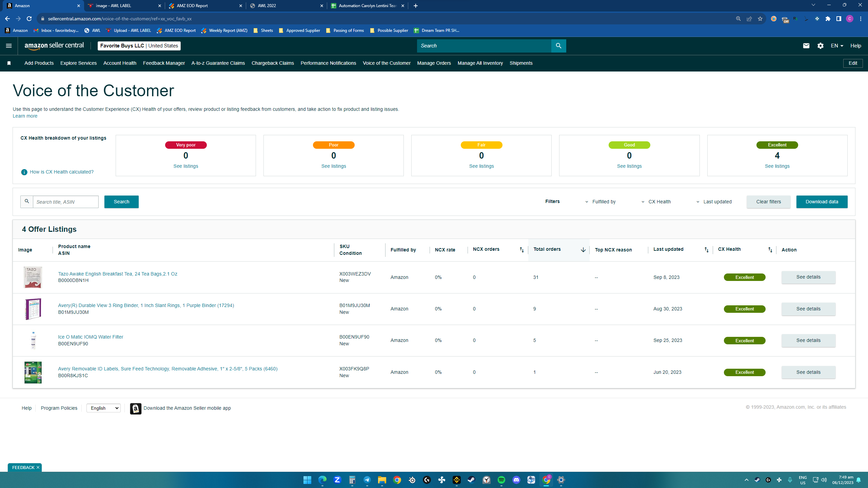Close the FEEDBACK tab with its X

[38, 467]
